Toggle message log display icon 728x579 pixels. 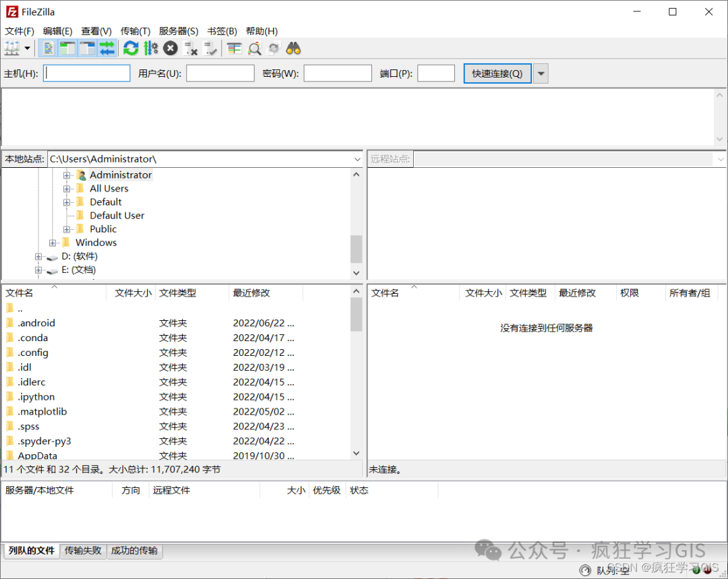(48, 49)
